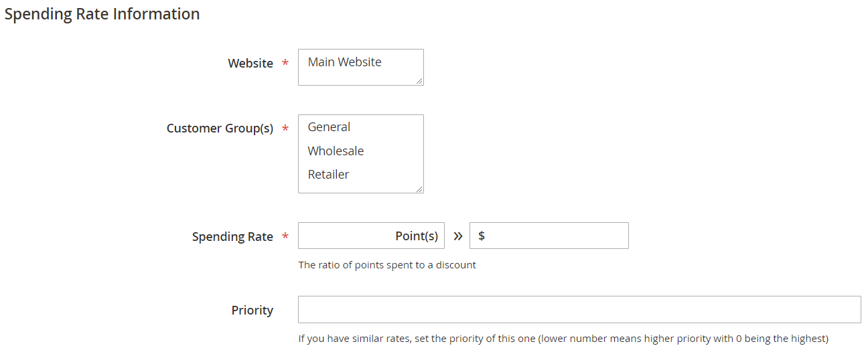Pick Retailer customer group option
The height and width of the screenshot is (352, 868).
tap(328, 175)
